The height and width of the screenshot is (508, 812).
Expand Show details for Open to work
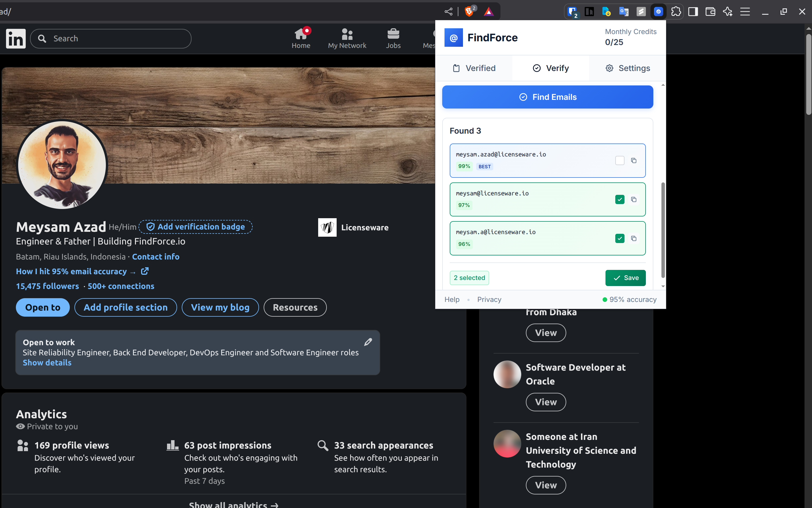47,363
